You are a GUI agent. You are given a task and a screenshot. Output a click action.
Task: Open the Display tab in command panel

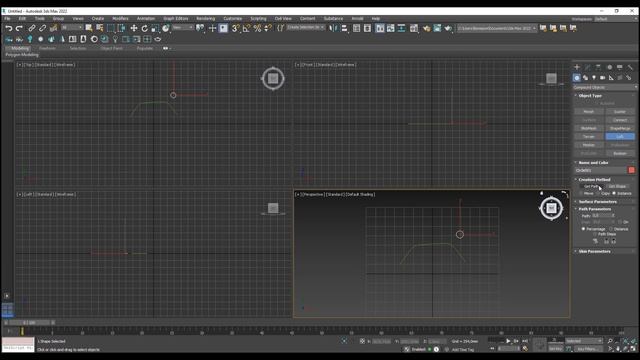point(620,67)
